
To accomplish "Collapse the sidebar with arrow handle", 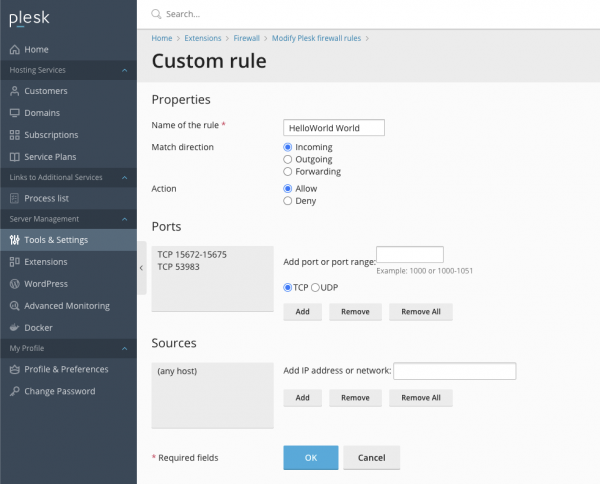I will tap(141, 268).
